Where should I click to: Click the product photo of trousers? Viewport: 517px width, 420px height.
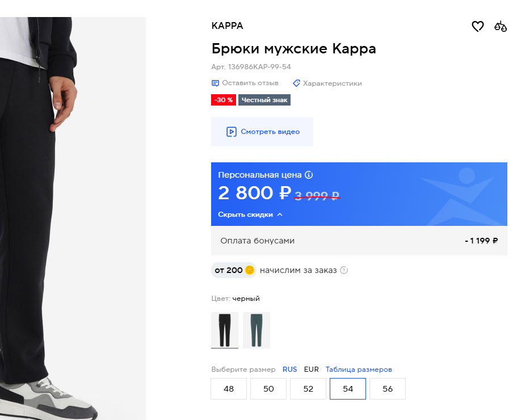(73, 216)
